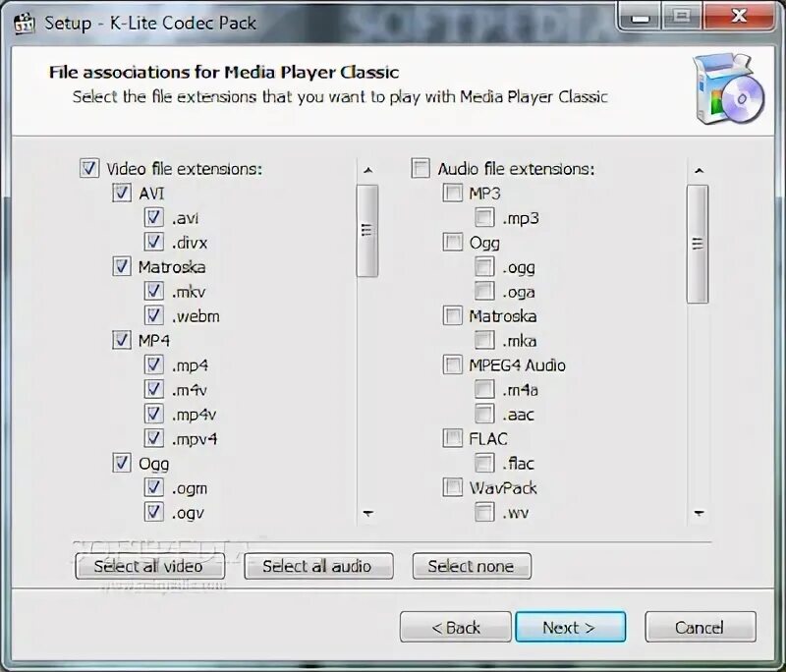Click the Select all video button
This screenshot has width=786, height=672.
[150, 566]
